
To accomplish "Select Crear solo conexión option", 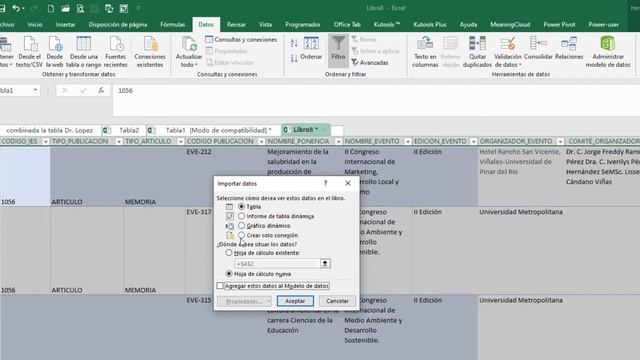I will coord(242,235).
